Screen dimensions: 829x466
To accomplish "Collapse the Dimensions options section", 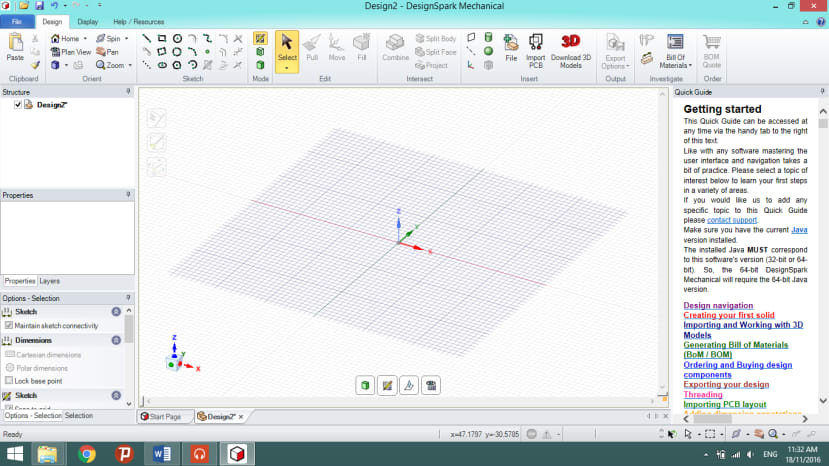I will (x=116, y=340).
